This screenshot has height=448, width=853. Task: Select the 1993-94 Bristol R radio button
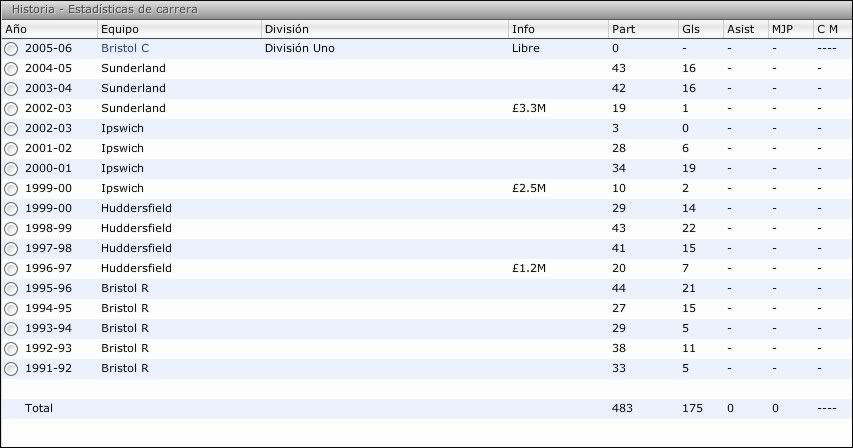pyautogui.click(x=11, y=329)
